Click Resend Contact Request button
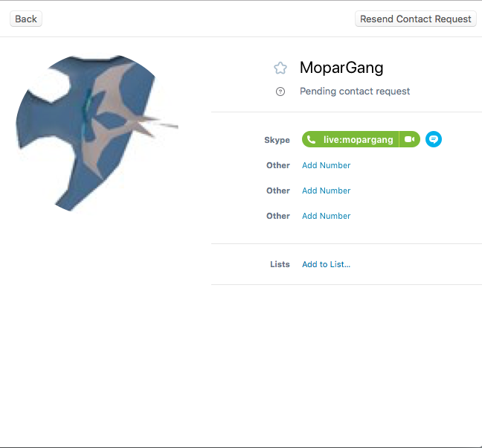The width and height of the screenshot is (482, 448). click(416, 19)
